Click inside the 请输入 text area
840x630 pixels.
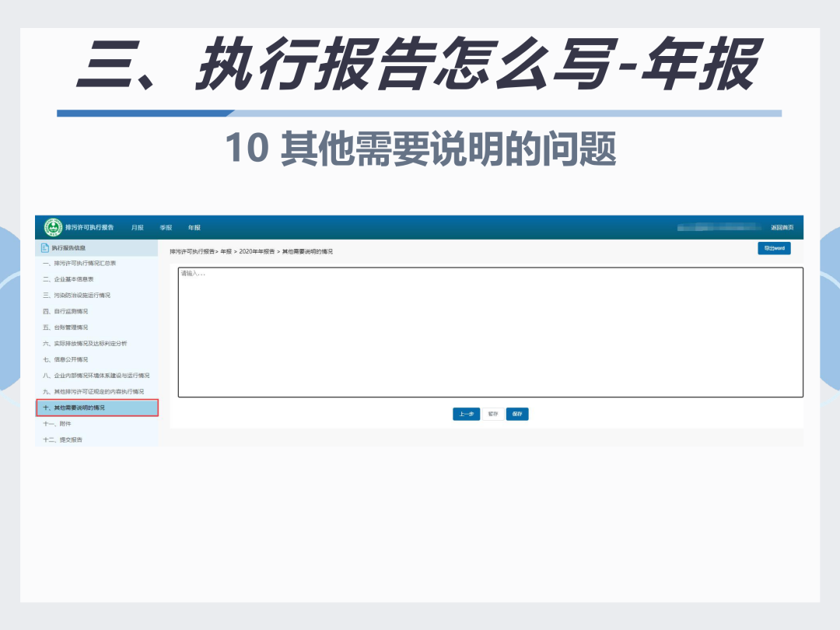point(490,332)
